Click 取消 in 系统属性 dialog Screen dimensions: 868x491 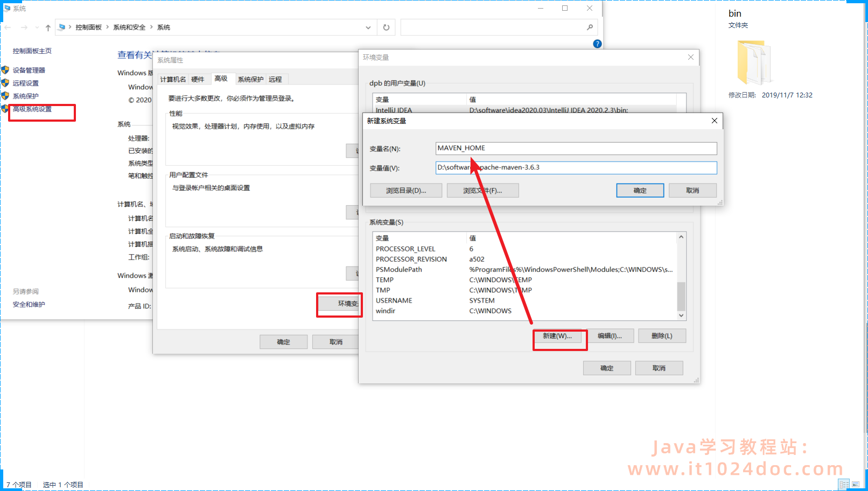click(335, 342)
